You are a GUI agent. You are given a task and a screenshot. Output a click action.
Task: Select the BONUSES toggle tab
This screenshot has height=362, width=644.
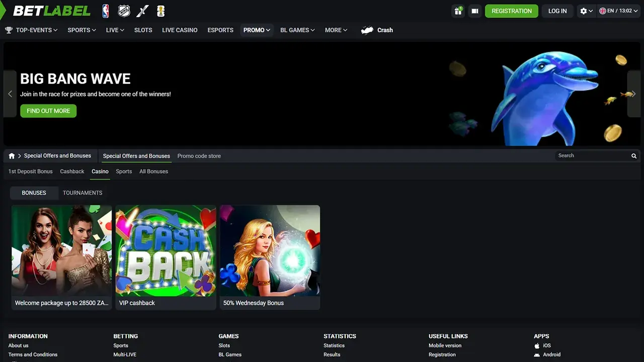(x=34, y=193)
